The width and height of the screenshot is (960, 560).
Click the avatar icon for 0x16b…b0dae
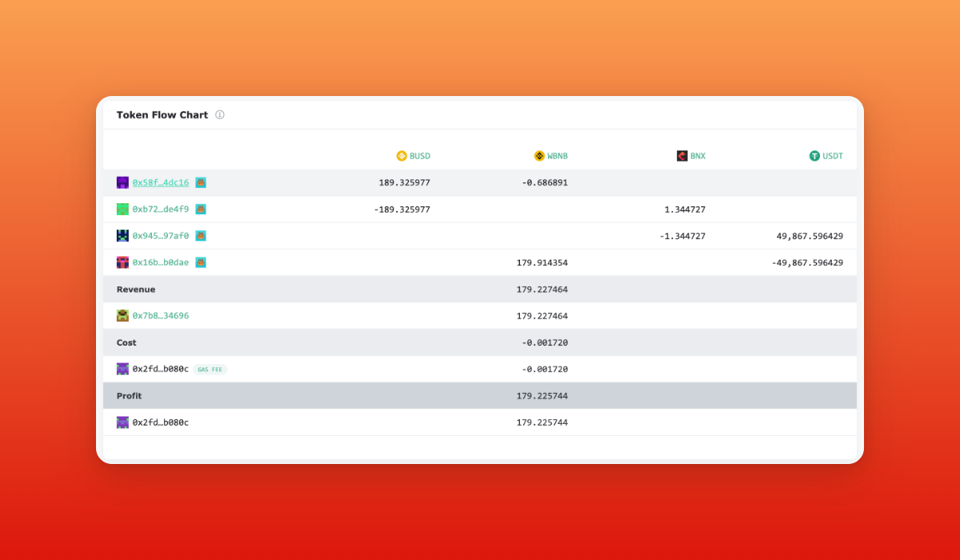(122, 262)
